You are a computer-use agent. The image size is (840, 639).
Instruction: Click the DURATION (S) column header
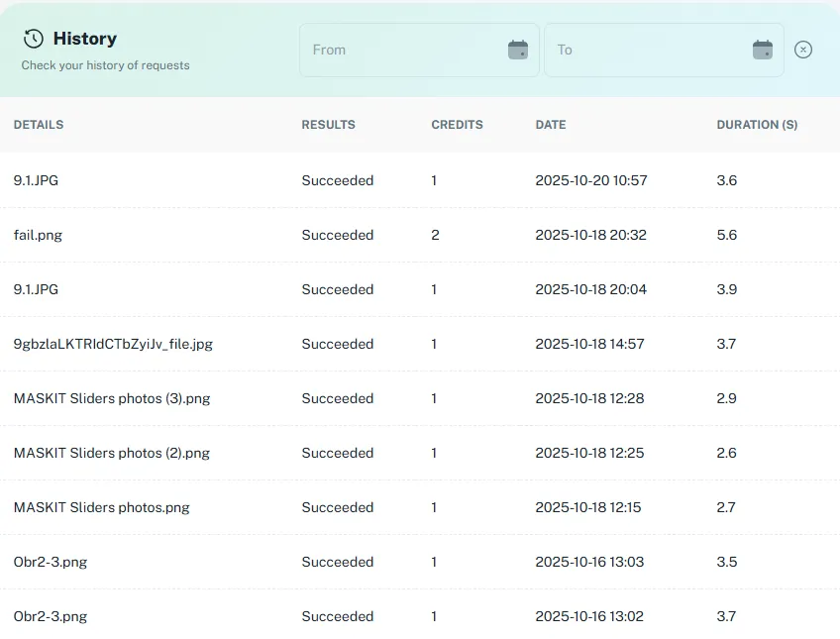(757, 125)
